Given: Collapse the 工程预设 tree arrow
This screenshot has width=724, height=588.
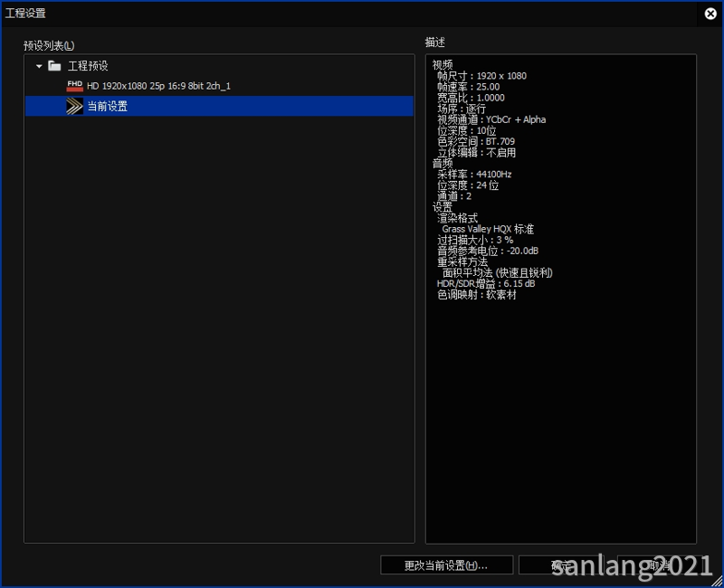Looking at the screenshot, I should tap(39, 66).
